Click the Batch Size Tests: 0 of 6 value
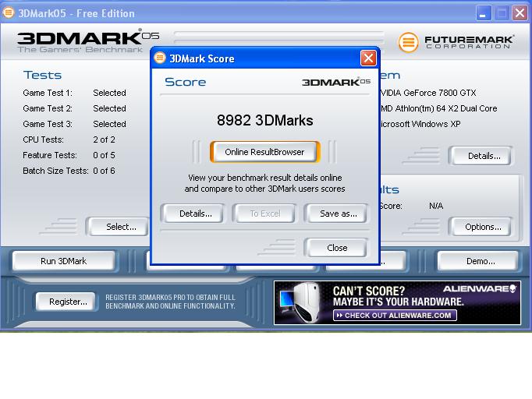This screenshot has width=532, height=399. [104, 171]
